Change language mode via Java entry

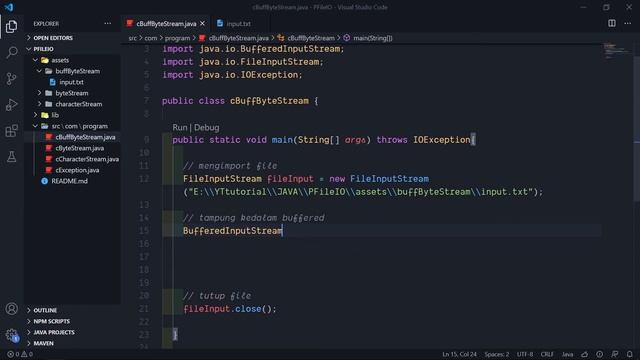pyautogui.click(x=567, y=354)
